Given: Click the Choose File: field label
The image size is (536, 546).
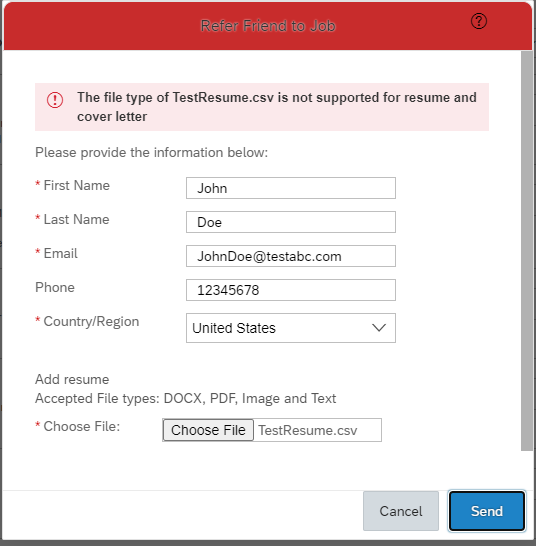Looking at the screenshot, I should 81,426.
